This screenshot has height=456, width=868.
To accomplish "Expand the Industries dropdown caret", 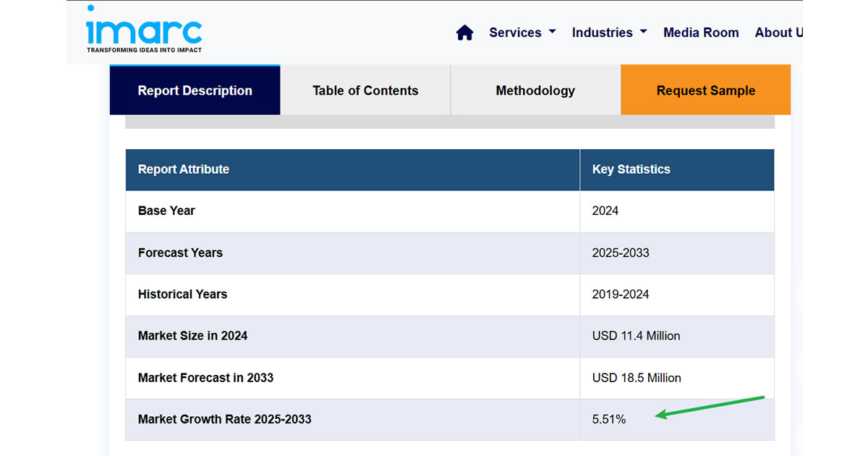I will coord(644,32).
